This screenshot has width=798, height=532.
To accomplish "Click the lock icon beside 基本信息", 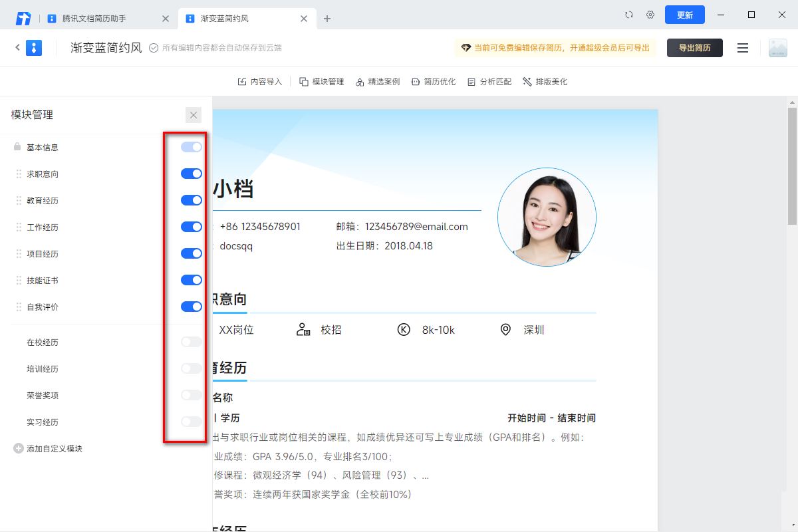I will click(17, 147).
